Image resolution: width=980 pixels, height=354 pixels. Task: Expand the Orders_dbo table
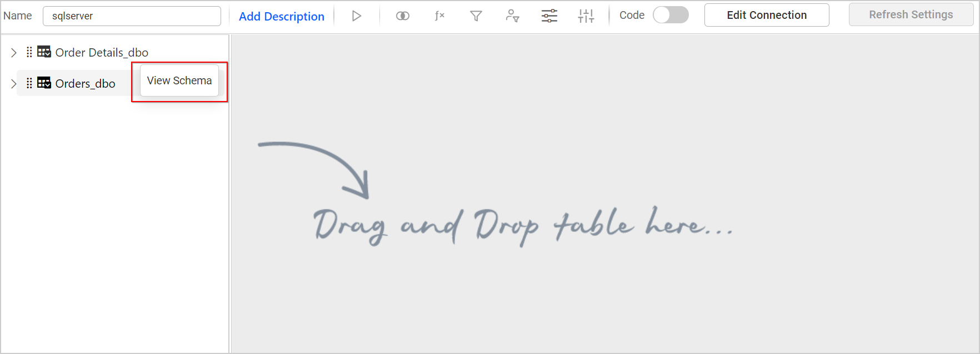(14, 84)
